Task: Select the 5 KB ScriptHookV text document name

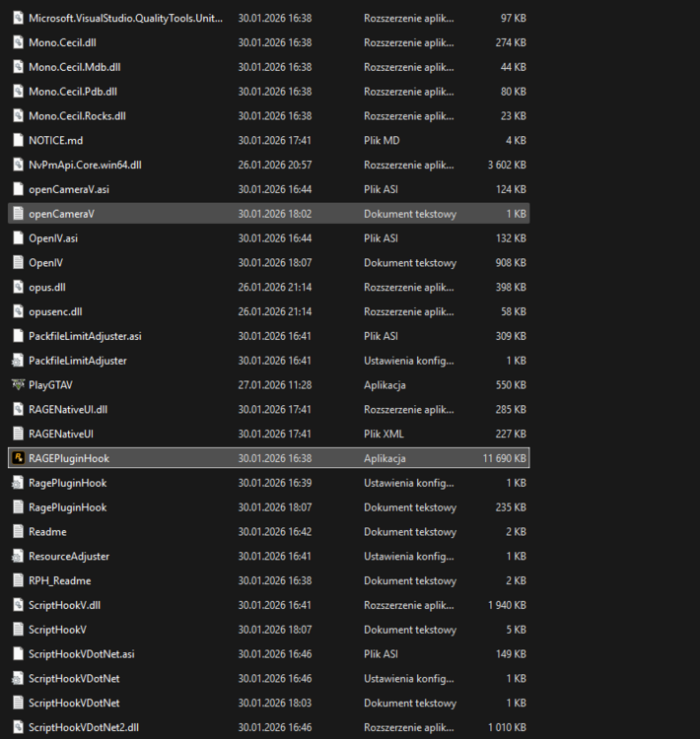Action: point(57,630)
